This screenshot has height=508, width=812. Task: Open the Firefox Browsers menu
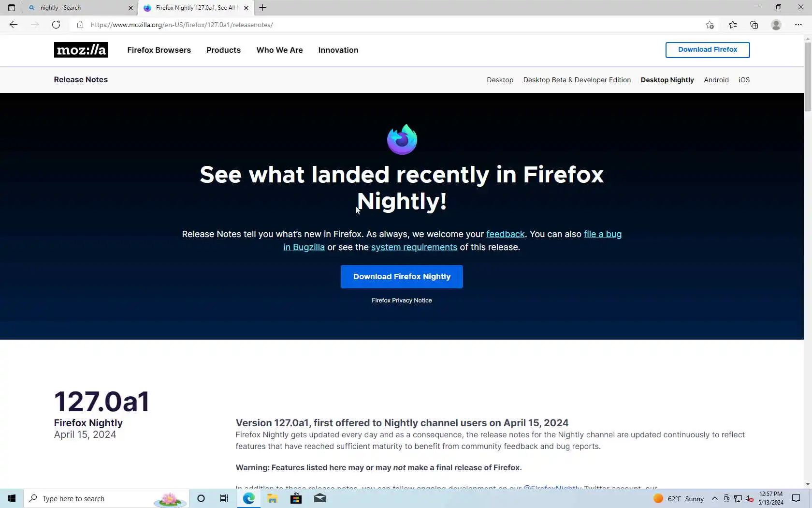point(159,50)
